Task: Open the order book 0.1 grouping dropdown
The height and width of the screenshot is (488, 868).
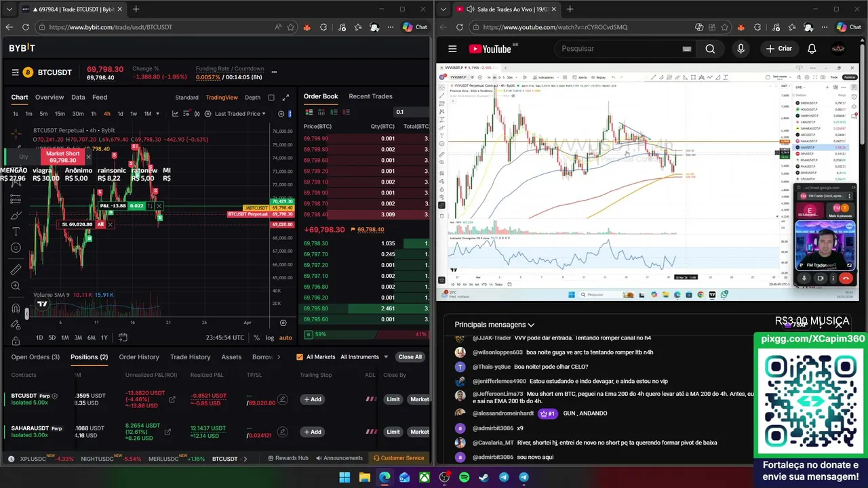Action: 412,112
